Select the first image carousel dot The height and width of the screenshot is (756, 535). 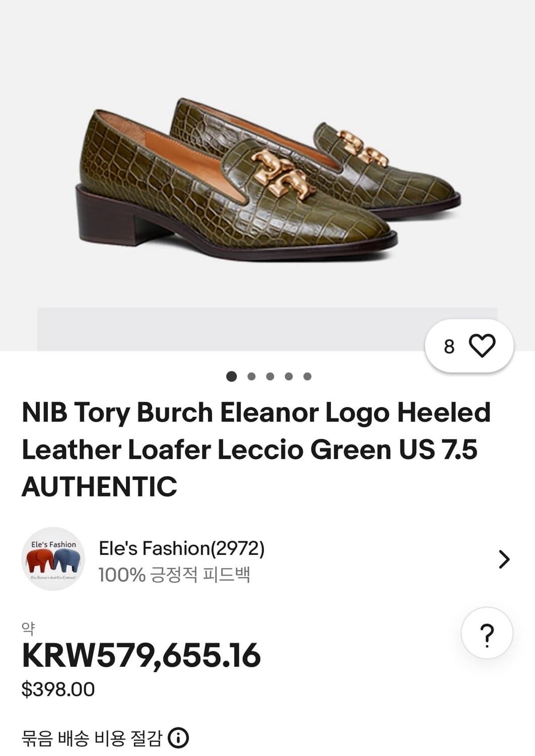coord(232,376)
